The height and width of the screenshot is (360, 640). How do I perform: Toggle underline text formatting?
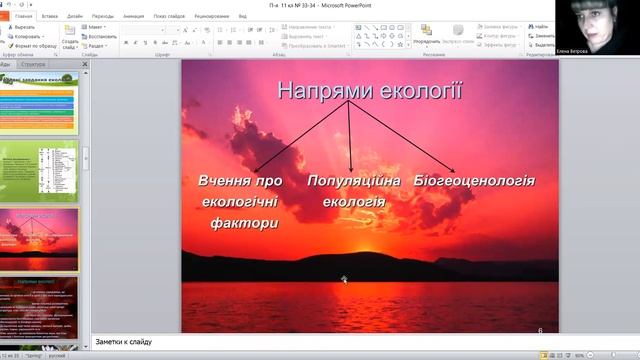point(145,42)
